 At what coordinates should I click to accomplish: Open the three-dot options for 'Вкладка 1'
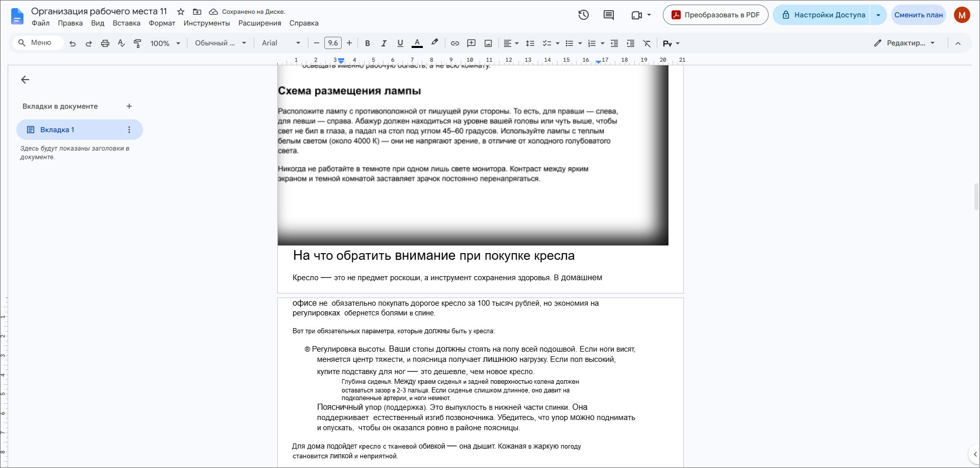tap(129, 130)
